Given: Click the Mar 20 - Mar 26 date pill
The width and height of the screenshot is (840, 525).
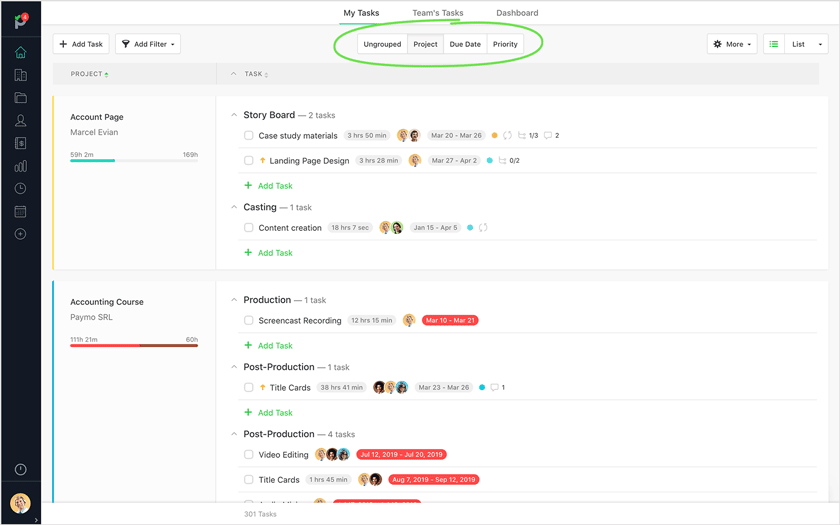Looking at the screenshot, I should [x=456, y=136].
